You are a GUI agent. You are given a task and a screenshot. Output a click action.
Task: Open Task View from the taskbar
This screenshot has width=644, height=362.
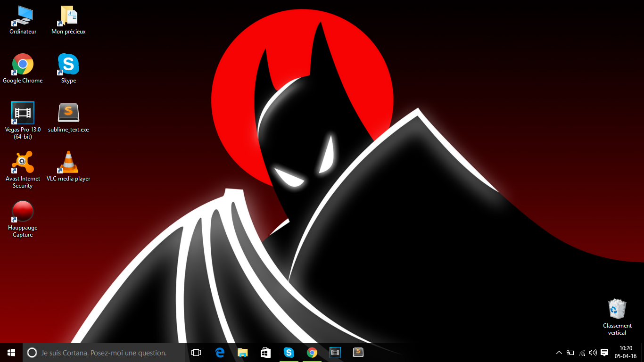[x=196, y=353]
